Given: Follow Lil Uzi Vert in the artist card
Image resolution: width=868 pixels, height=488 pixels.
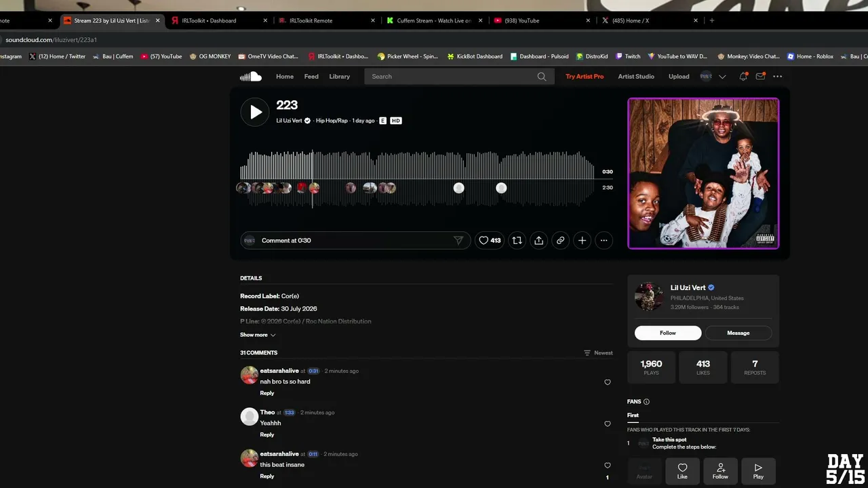Looking at the screenshot, I should pyautogui.click(x=668, y=333).
